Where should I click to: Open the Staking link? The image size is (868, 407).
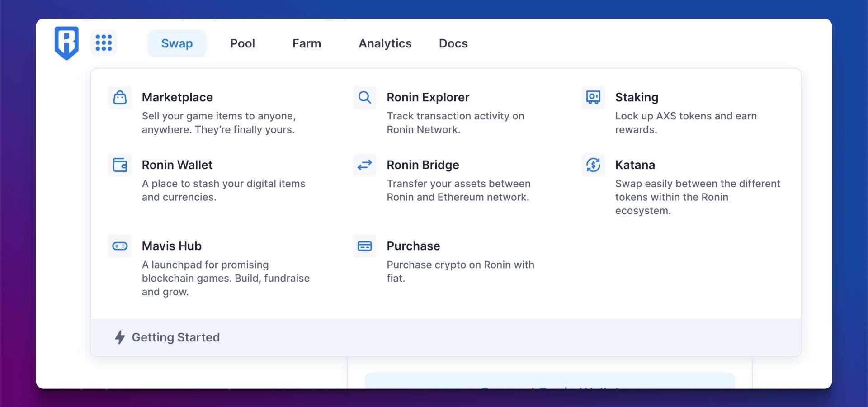point(637,97)
